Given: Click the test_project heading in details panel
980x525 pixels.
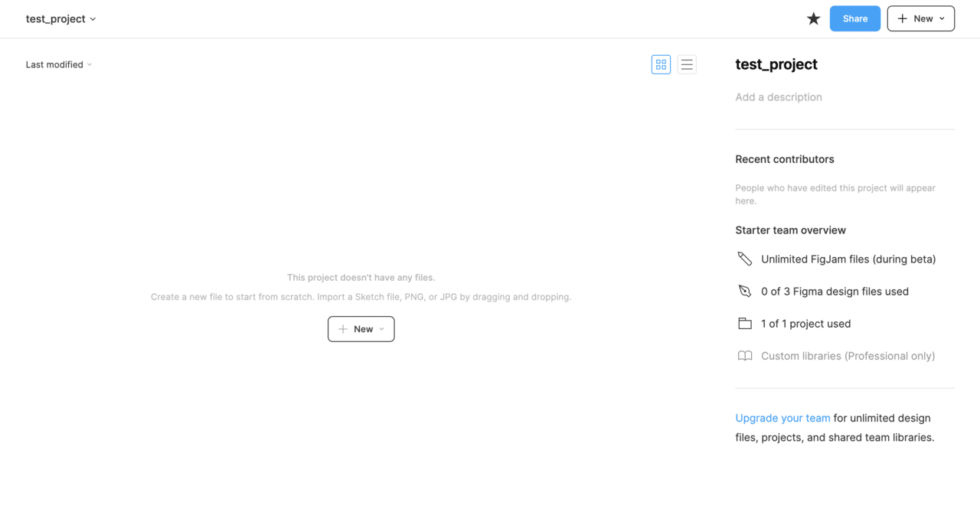Looking at the screenshot, I should 776,65.
